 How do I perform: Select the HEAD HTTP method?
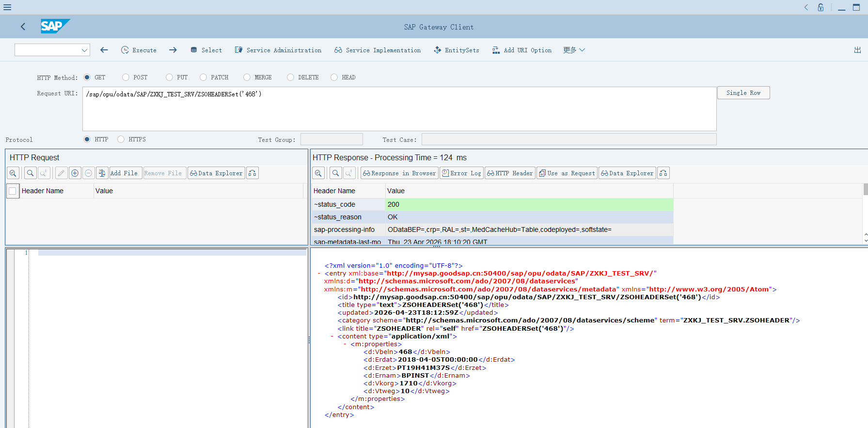(x=334, y=77)
